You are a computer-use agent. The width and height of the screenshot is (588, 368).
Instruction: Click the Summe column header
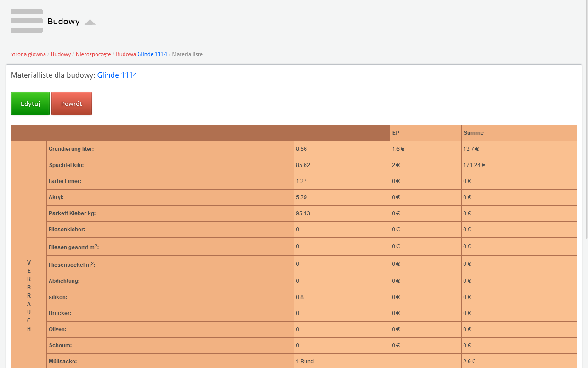474,133
